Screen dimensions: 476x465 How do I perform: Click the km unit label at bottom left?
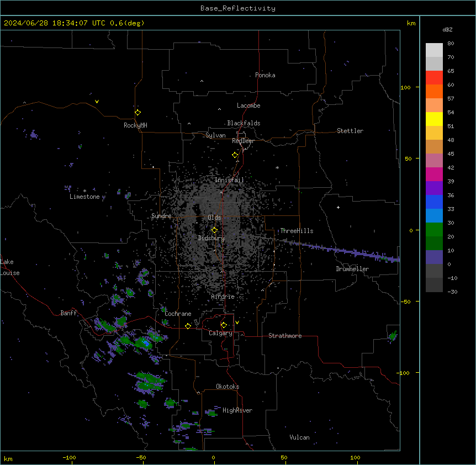point(8,458)
